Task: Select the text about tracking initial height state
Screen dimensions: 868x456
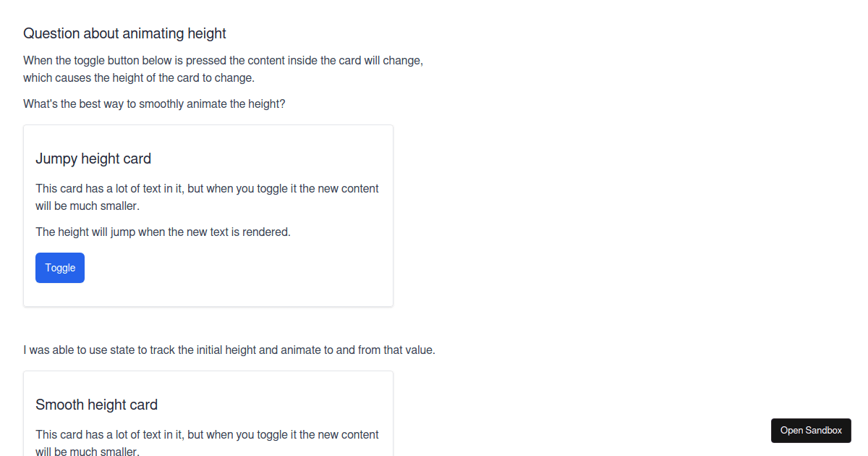Action: [x=229, y=350]
